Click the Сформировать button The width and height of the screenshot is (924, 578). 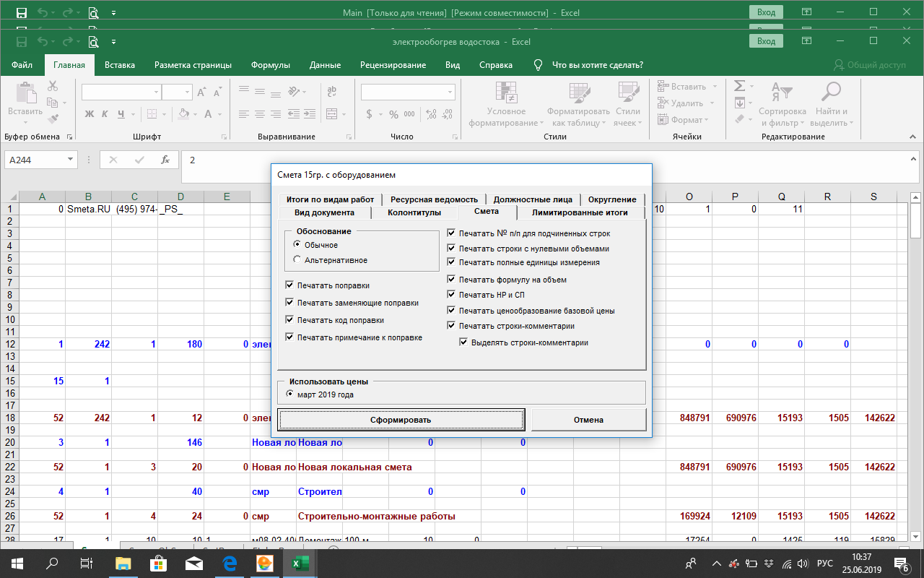tap(401, 419)
